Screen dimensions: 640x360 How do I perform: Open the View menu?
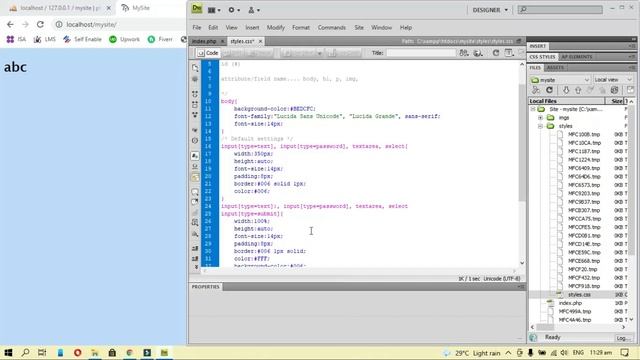(231, 27)
